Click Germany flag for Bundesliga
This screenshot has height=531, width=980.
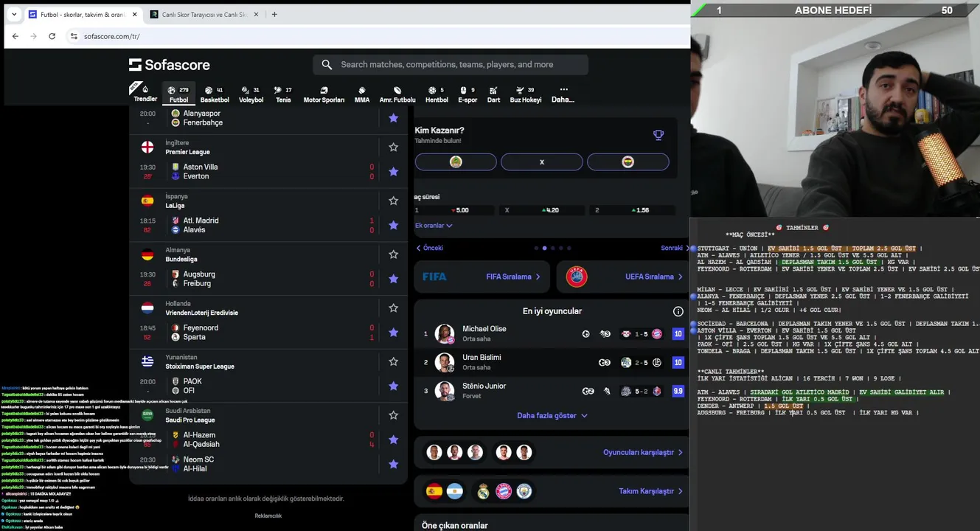click(x=147, y=254)
